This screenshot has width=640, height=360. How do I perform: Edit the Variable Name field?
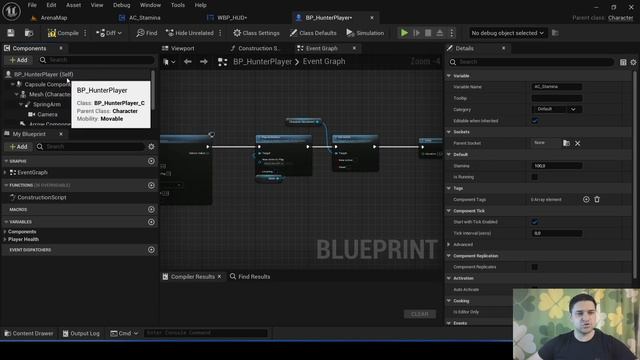557,87
